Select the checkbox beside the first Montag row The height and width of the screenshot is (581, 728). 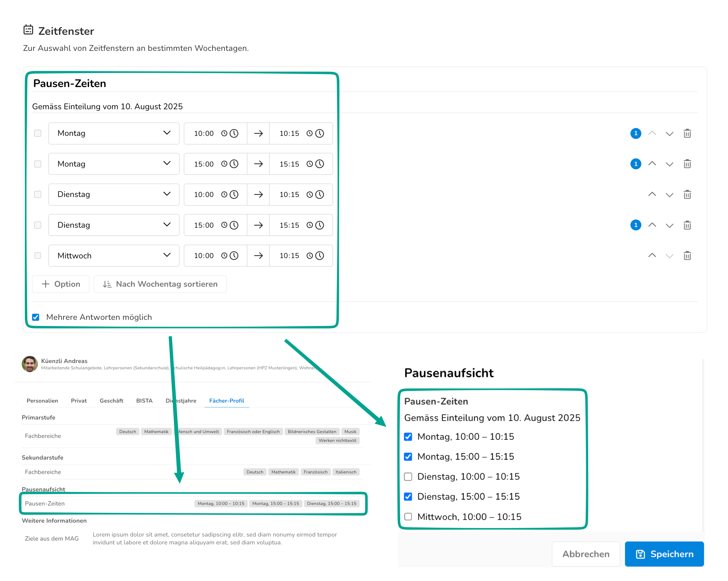(x=38, y=133)
